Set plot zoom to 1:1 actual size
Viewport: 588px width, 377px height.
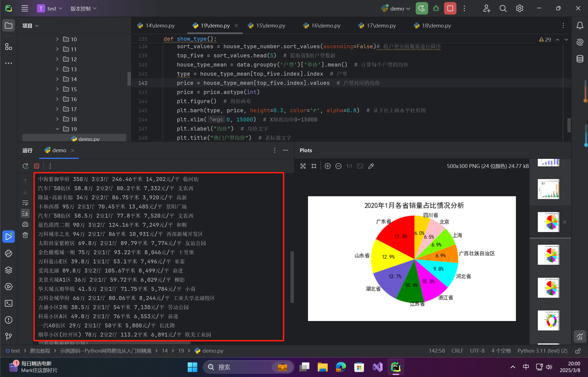pos(349,166)
